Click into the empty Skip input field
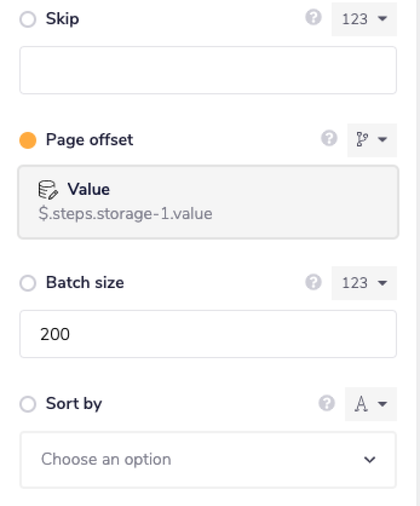 point(208,69)
